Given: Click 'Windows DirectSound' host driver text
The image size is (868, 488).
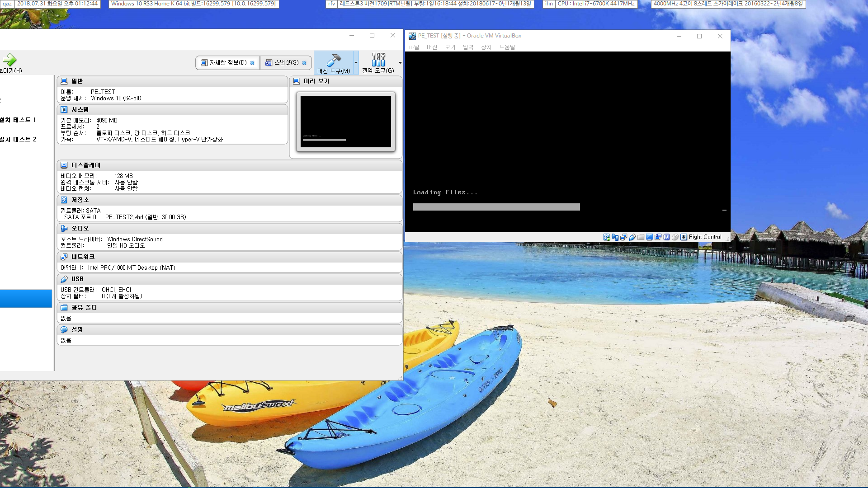Looking at the screenshot, I should tap(135, 239).
